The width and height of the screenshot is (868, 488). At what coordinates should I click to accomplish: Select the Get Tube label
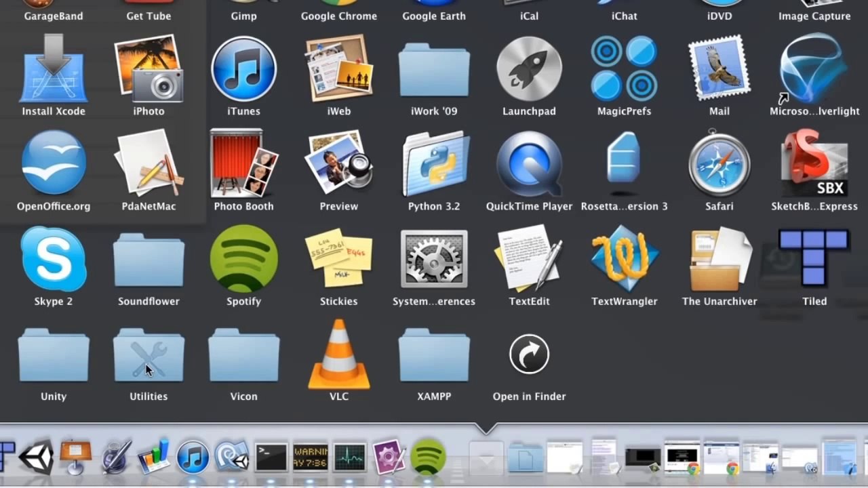pos(149,16)
